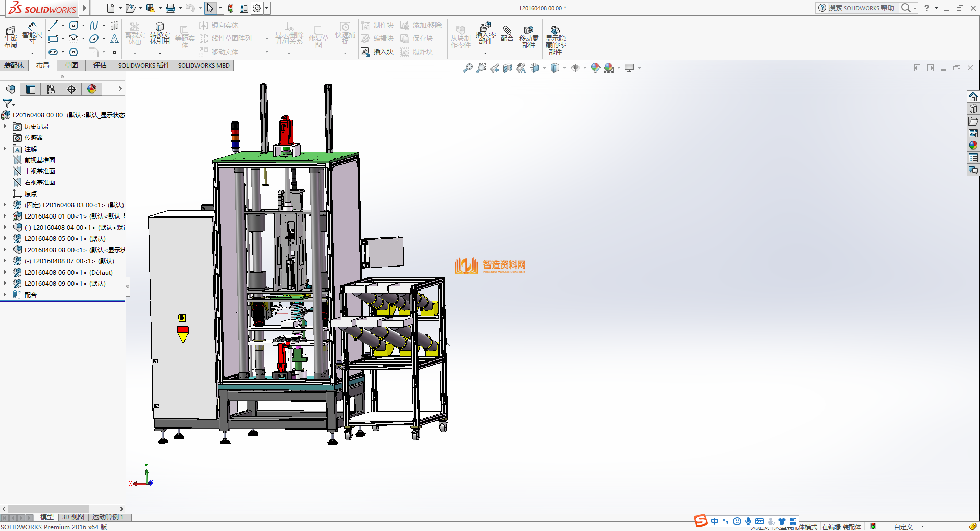Open the DisplayManager color ball tab

click(x=92, y=89)
